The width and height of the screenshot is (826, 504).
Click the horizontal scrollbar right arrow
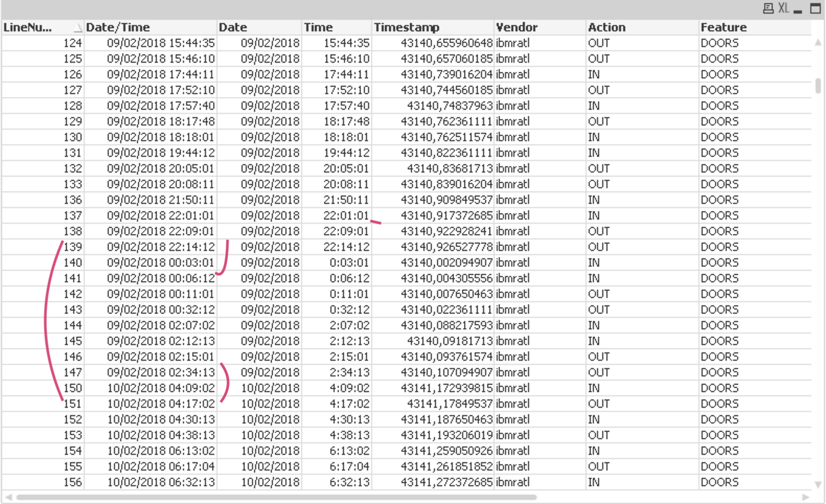tap(806, 497)
